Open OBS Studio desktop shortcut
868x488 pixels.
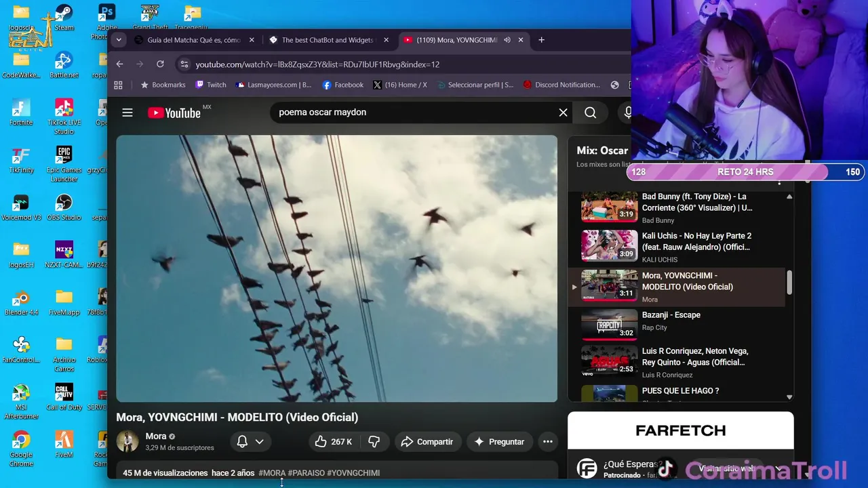click(64, 207)
